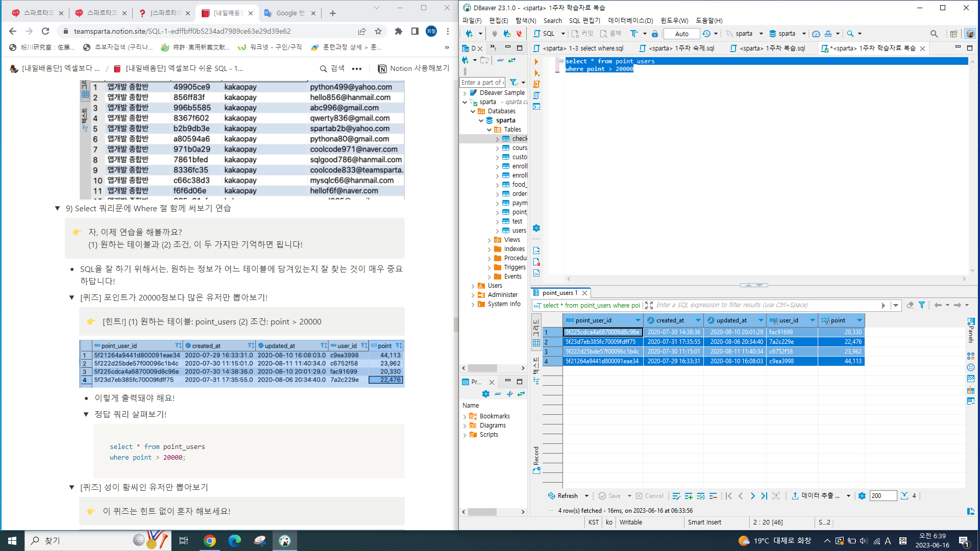
Task: Collapse the 정답 쿼리 살펴보기 toggle
Action: [86, 414]
